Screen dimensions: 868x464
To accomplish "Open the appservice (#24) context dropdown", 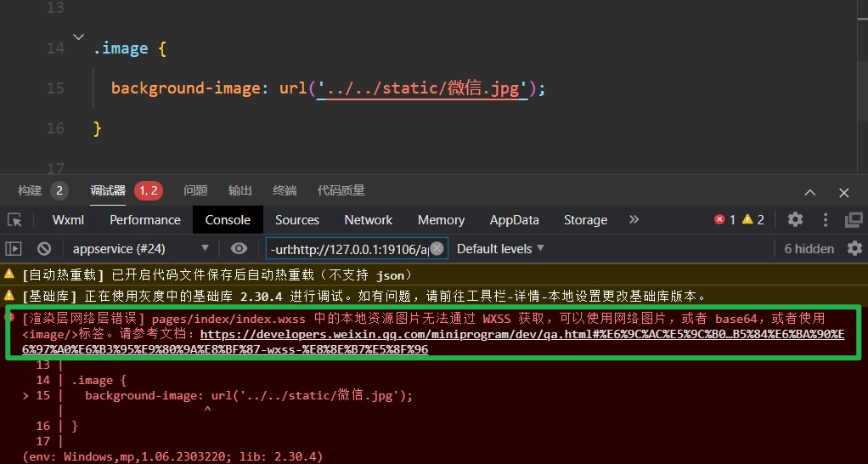I will pyautogui.click(x=140, y=249).
